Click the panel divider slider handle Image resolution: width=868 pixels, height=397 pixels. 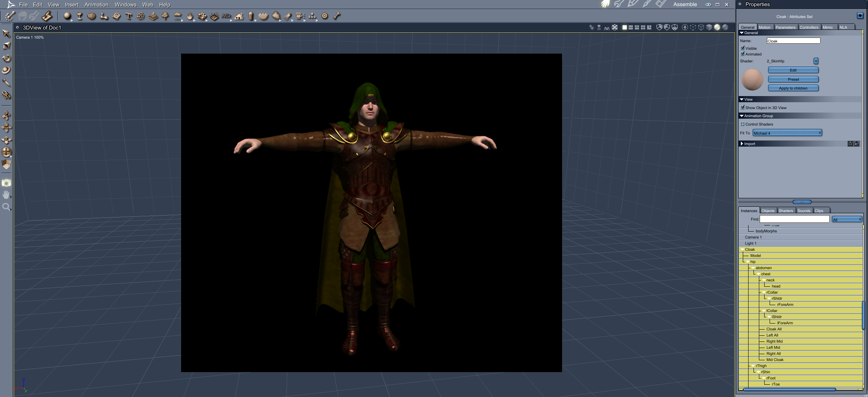point(802,202)
